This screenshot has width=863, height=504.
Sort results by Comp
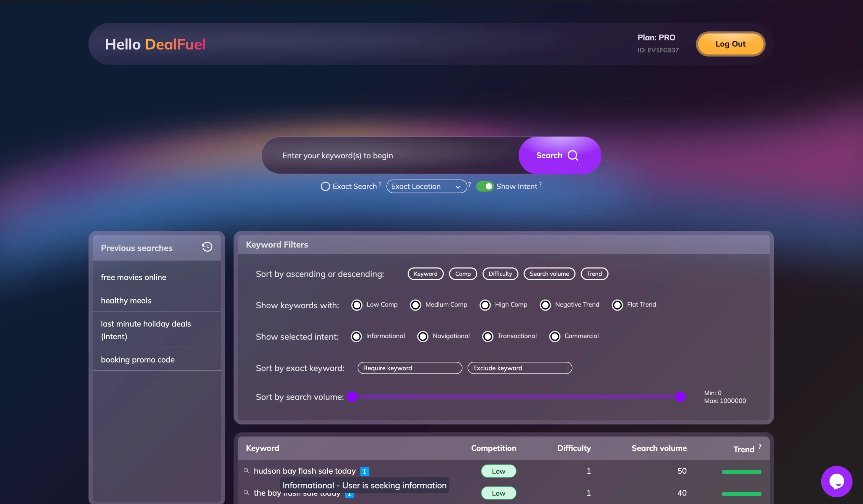point(463,273)
